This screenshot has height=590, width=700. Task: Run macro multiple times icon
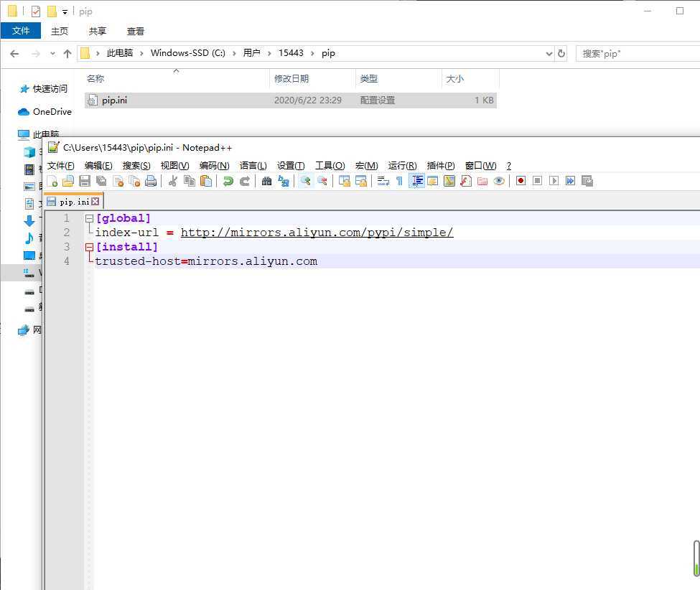pos(571,181)
